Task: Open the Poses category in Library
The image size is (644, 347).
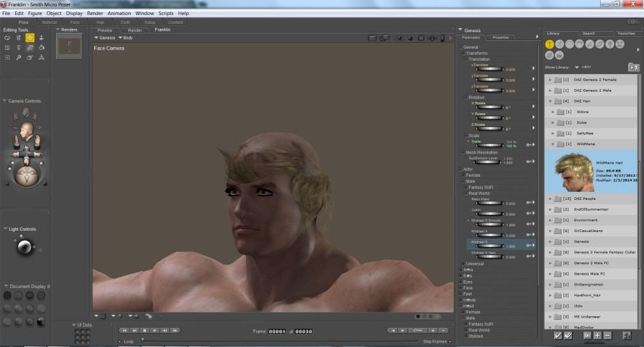Action: (x=560, y=44)
